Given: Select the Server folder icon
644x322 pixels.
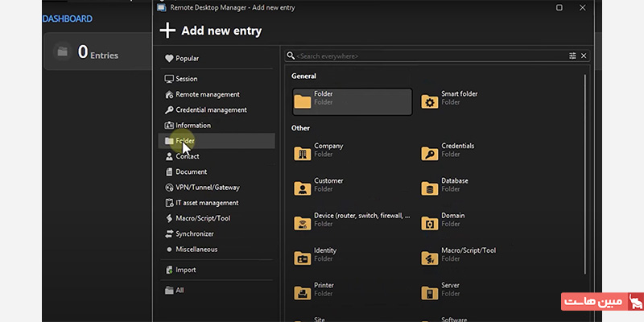Looking at the screenshot, I should coord(430,292).
